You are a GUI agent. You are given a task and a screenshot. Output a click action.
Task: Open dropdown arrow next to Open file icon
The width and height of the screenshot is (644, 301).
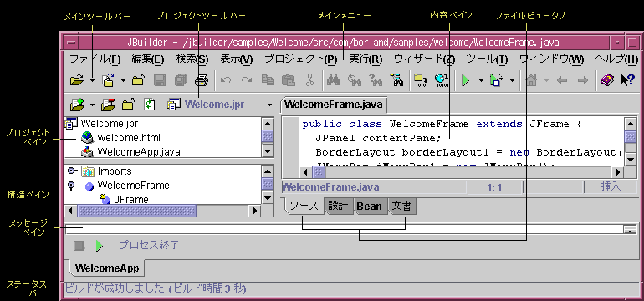tap(92, 81)
